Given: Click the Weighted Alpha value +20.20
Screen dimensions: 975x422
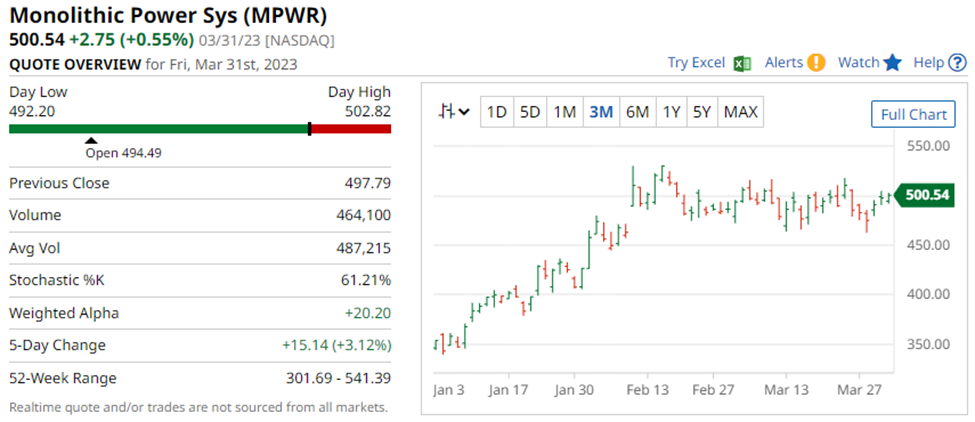Looking at the screenshot, I should click(368, 313).
